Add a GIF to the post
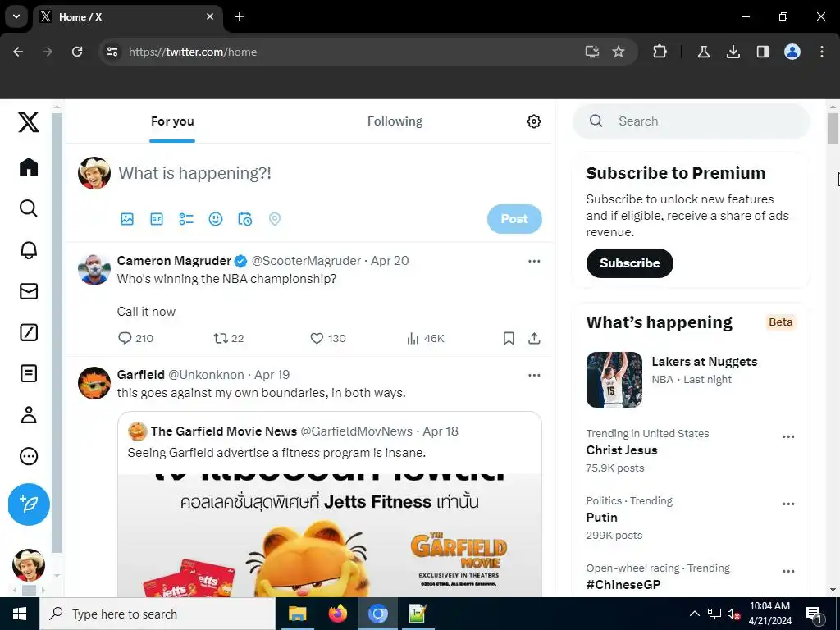The height and width of the screenshot is (630, 840). click(x=157, y=219)
